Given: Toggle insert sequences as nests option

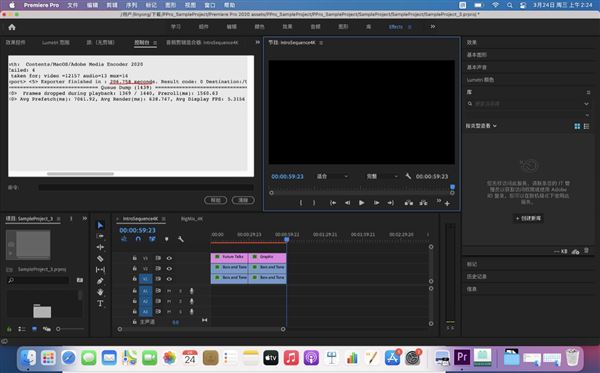Looking at the screenshot, I should click(124, 239).
